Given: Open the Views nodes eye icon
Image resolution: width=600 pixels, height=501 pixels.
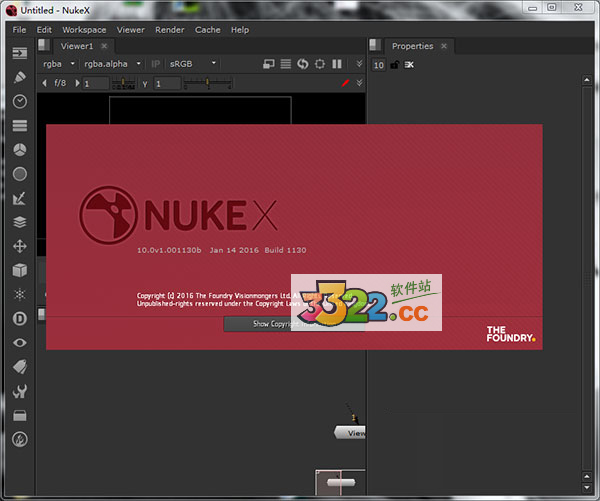Looking at the screenshot, I should 20,342.
